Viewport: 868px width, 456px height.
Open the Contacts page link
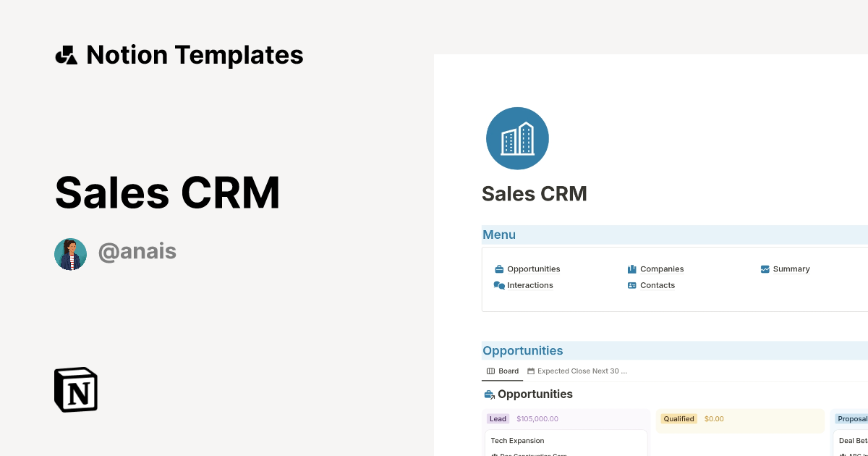click(657, 284)
